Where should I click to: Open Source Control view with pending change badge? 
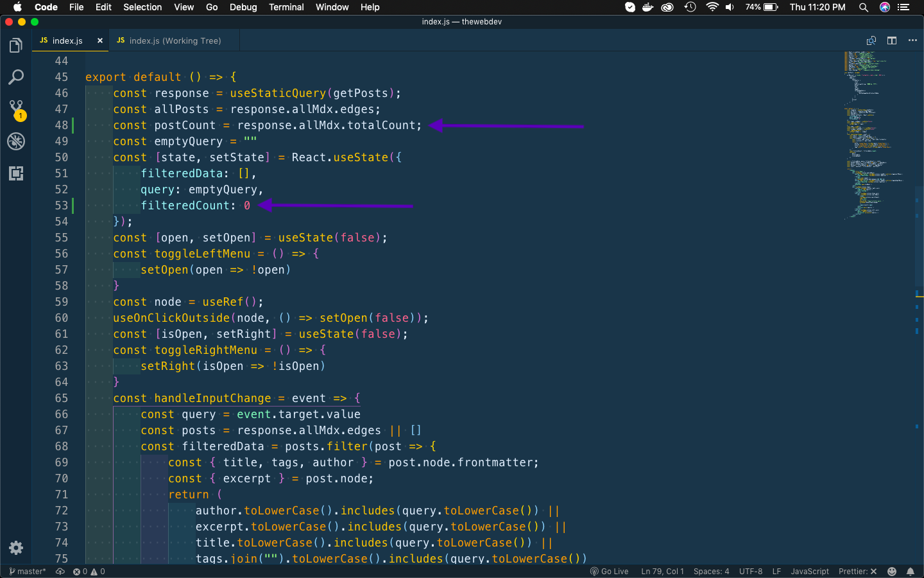pos(16,110)
